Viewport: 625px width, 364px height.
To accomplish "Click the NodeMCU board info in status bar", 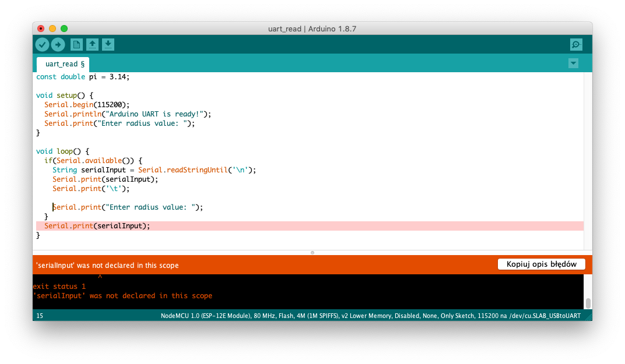I will pyautogui.click(x=375, y=316).
